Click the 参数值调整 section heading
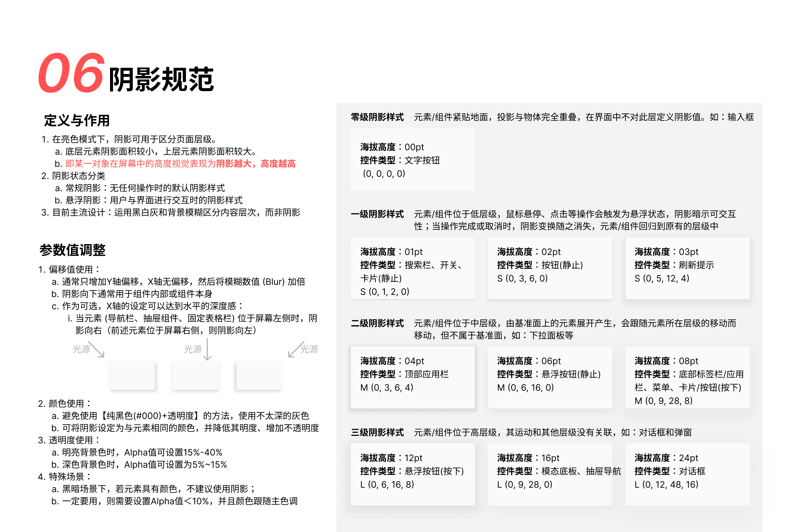The width and height of the screenshot is (798, 532). [72, 250]
